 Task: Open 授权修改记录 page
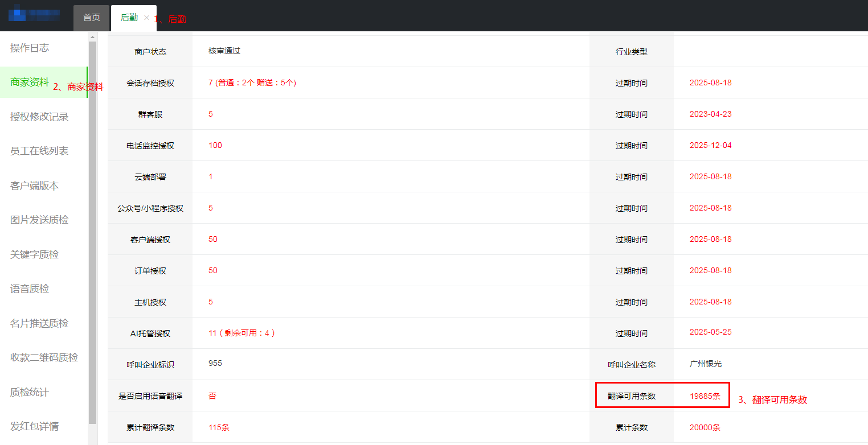click(x=39, y=117)
